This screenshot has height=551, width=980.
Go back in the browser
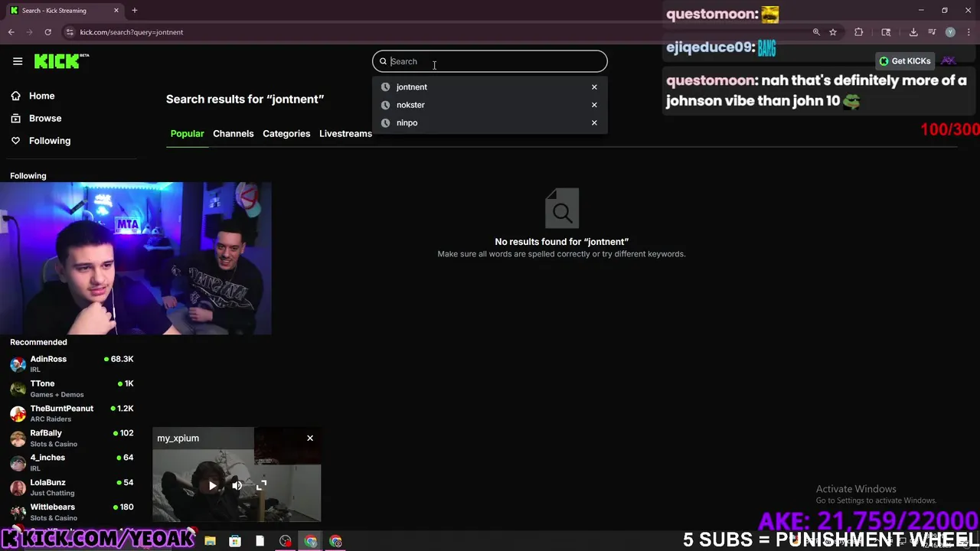point(11,32)
